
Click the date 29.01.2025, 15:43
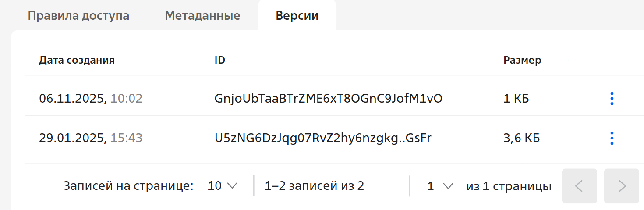point(91,139)
